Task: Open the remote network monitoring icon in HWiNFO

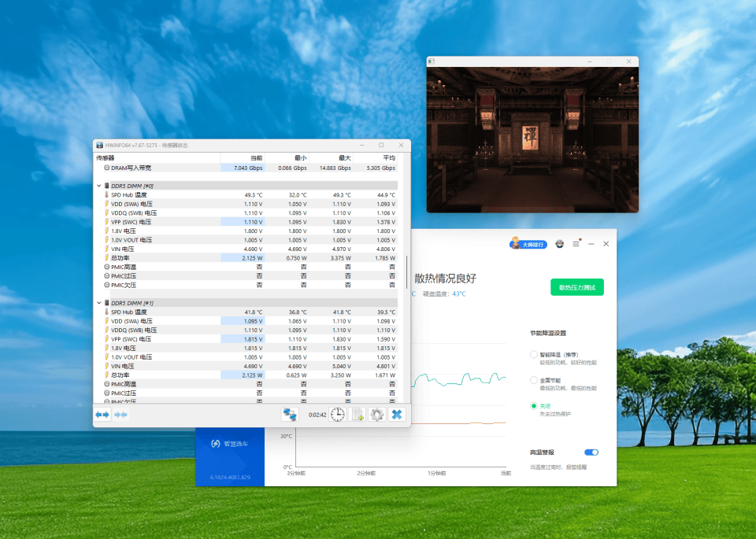Action: 290,415
